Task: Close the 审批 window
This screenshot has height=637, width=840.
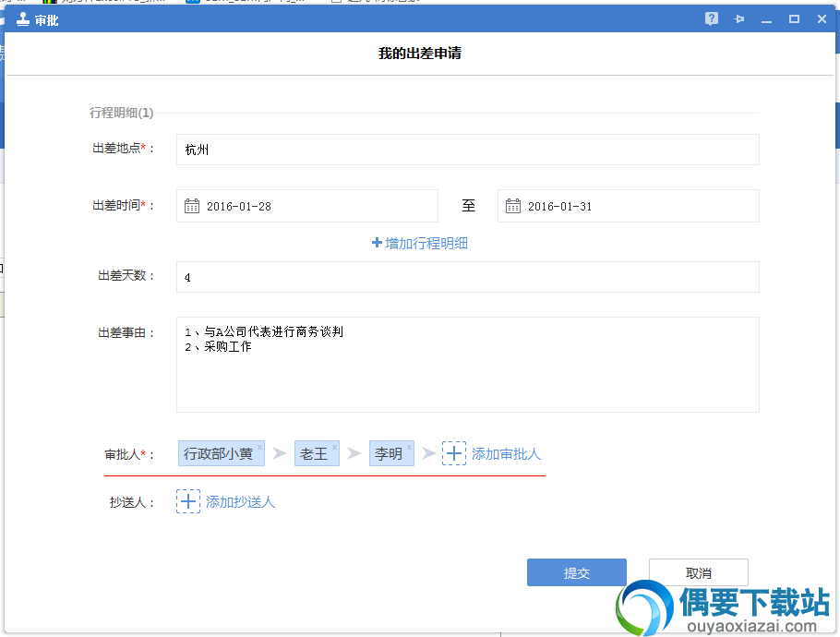Action: coord(822,19)
